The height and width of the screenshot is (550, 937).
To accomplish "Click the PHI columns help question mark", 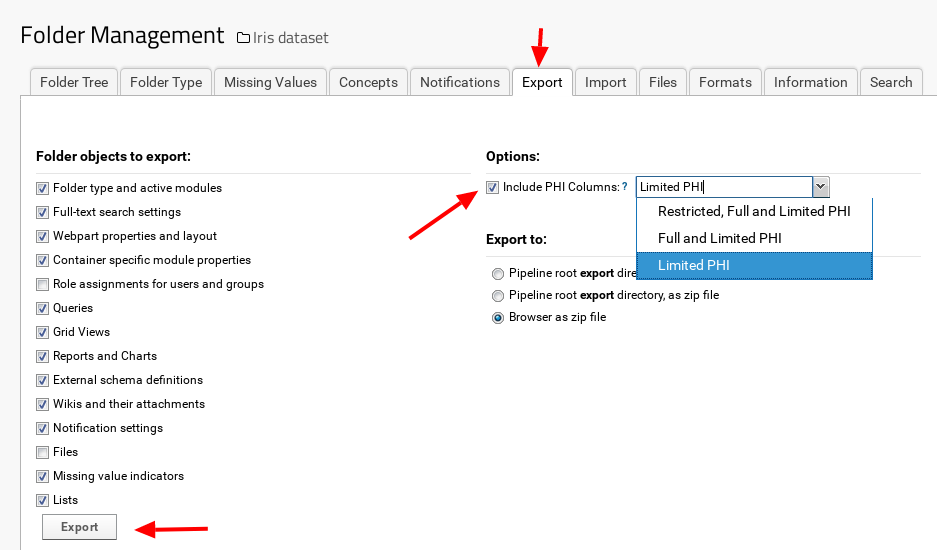I will pyautogui.click(x=625, y=187).
